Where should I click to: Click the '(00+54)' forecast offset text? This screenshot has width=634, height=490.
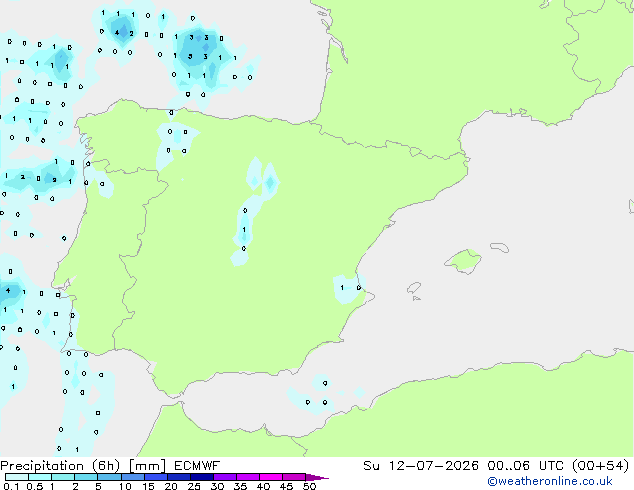pyautogui.click(x=600, y=466)
